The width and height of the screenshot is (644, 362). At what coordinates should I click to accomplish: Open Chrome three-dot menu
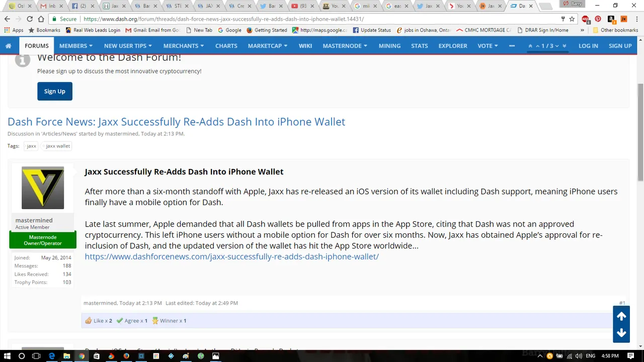coord(636,19)
